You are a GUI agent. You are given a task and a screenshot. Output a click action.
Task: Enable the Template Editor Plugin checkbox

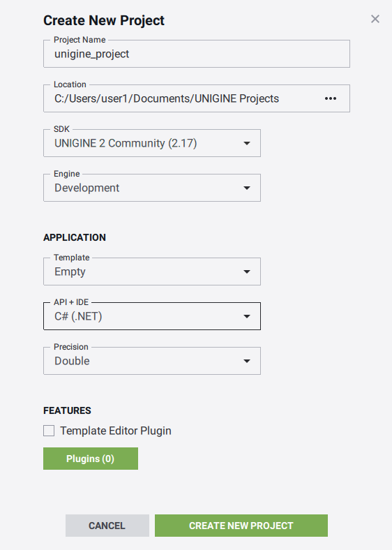coord(49,431)
